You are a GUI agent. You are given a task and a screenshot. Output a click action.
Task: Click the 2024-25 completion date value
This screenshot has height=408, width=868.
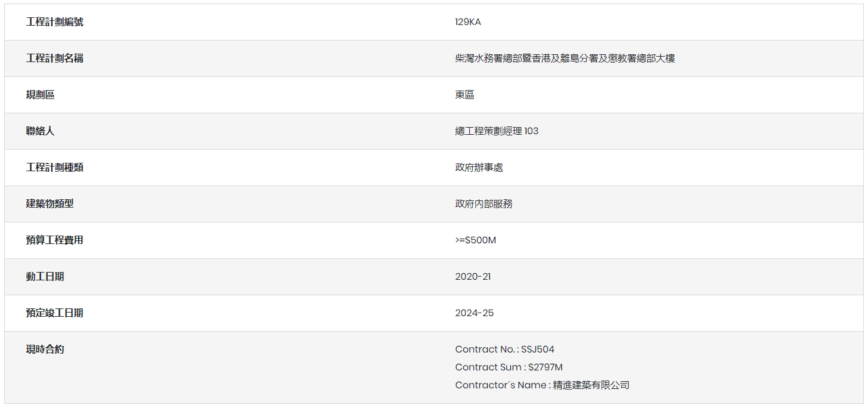pyautogui.click(x=474, y=313)
